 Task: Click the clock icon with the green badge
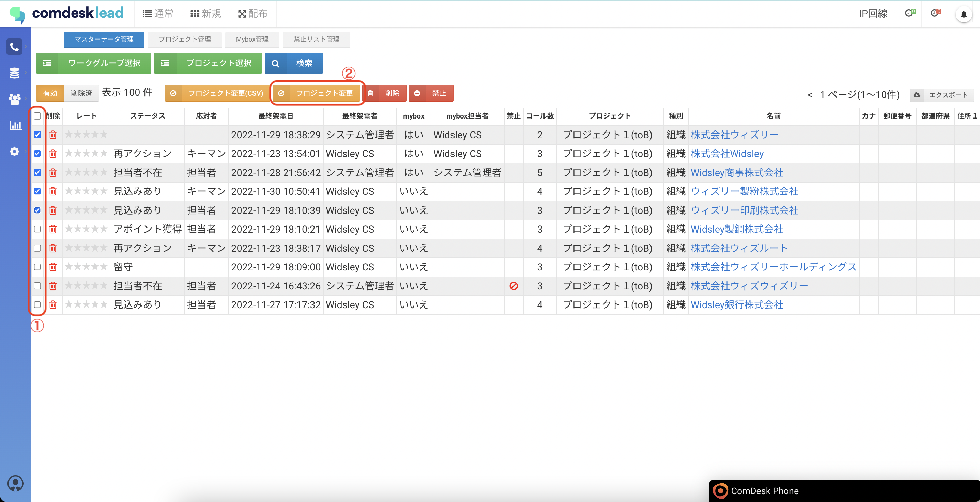pyautogui.click(x=909, y=13)
